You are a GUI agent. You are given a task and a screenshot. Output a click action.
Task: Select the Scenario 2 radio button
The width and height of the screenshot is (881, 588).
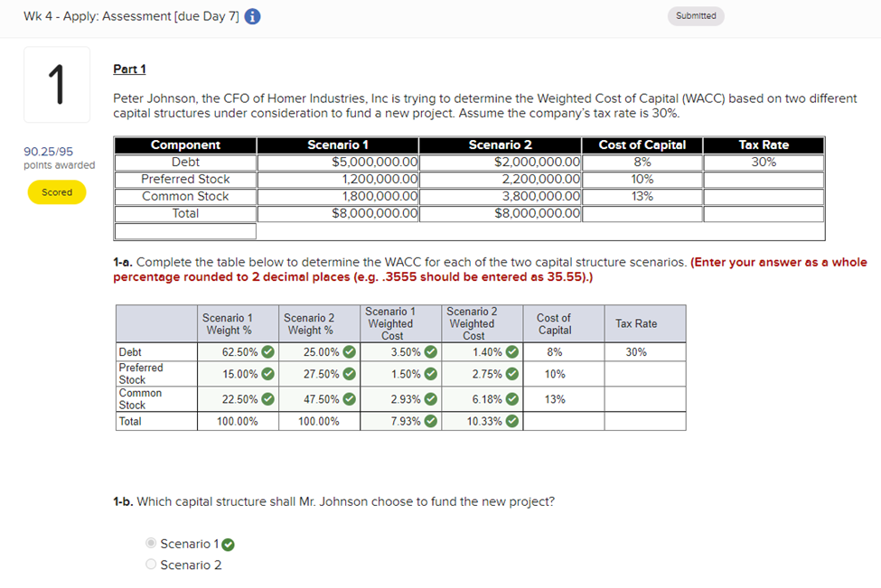pyautogui.click(x=150, y=564)
